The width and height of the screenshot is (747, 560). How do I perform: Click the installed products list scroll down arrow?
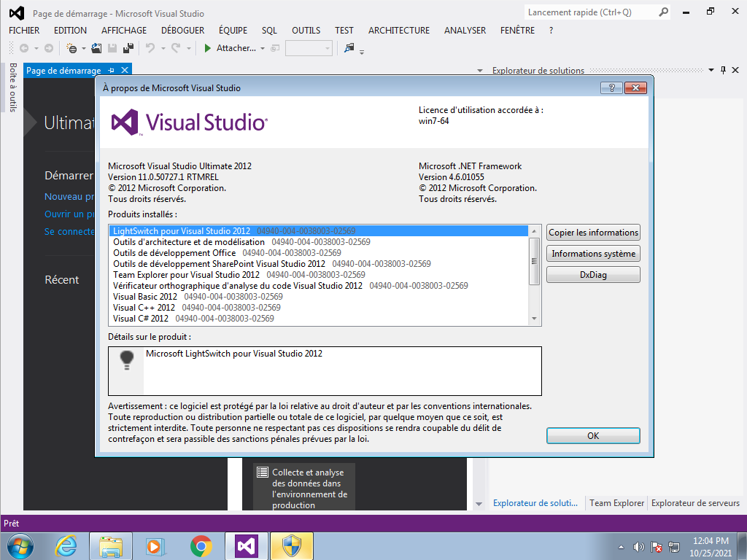[534, 319]
